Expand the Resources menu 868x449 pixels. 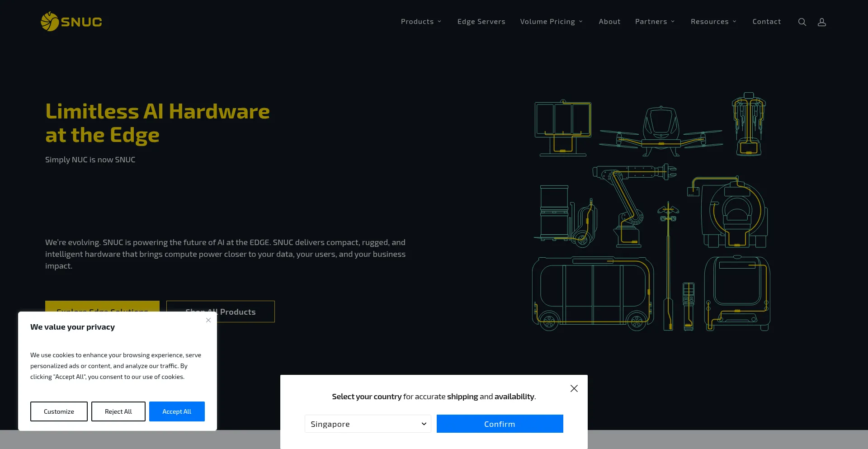[713, 22]
